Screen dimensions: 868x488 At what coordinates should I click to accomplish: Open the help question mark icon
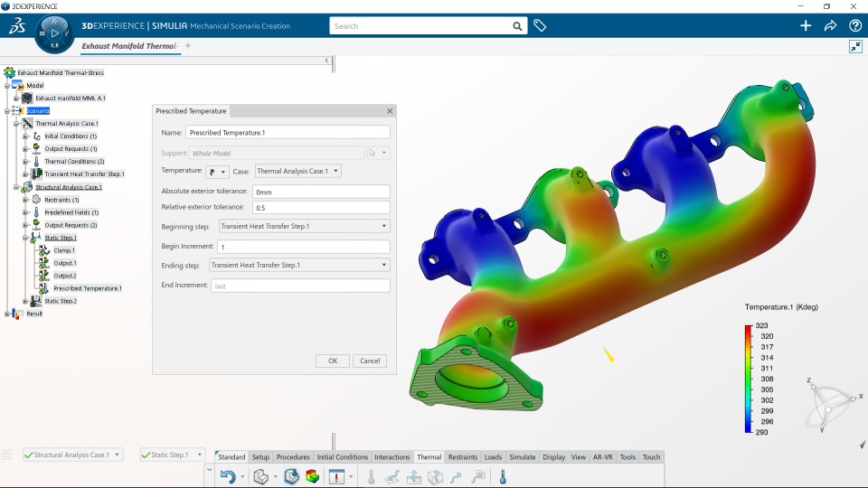(x=854, y=25)
